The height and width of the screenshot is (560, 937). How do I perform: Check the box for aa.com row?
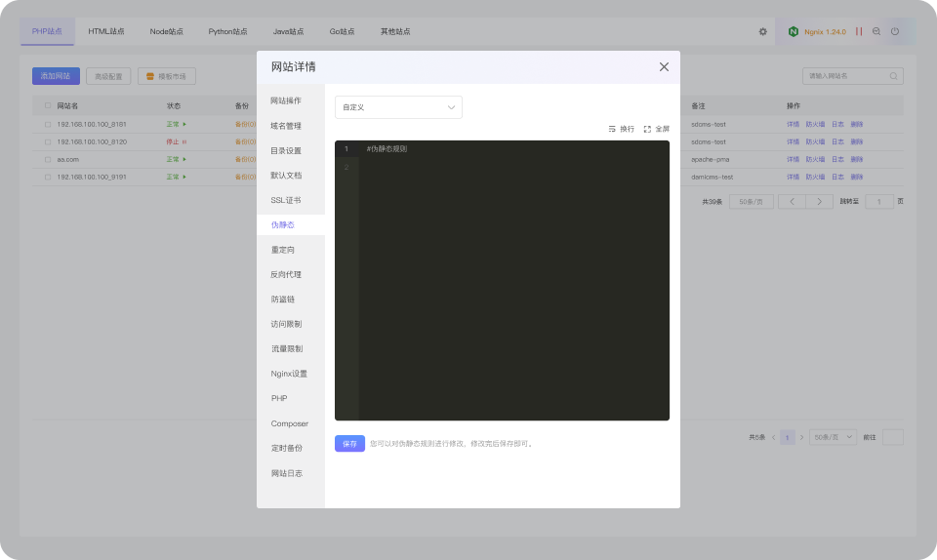click(x=48, y=159)
